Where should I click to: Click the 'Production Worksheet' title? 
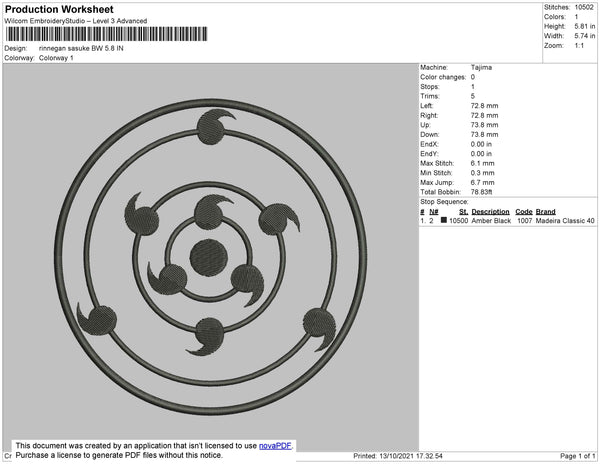(x=59, y=10)
